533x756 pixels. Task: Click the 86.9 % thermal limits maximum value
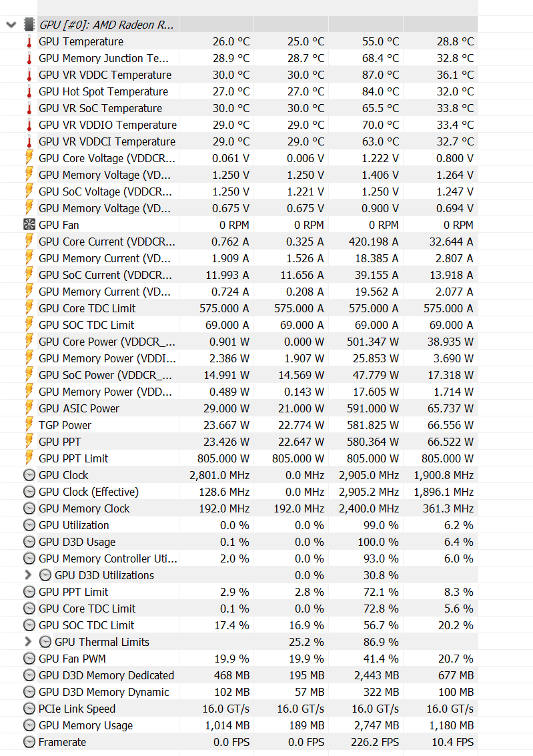click(381, 642)
